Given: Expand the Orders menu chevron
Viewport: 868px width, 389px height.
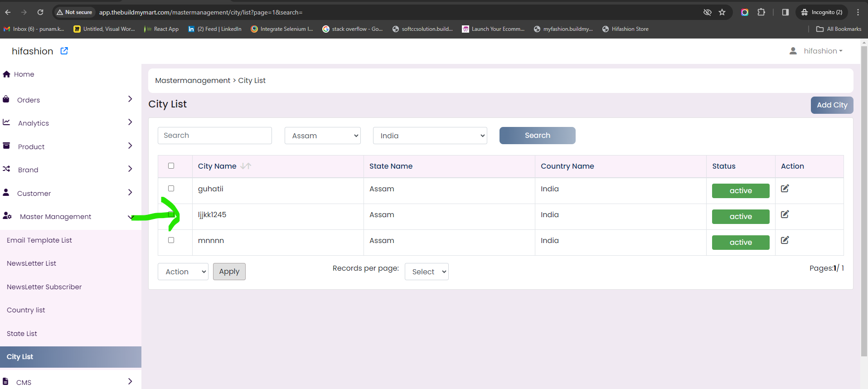Looking at the screenshot, I should [130, 99].
